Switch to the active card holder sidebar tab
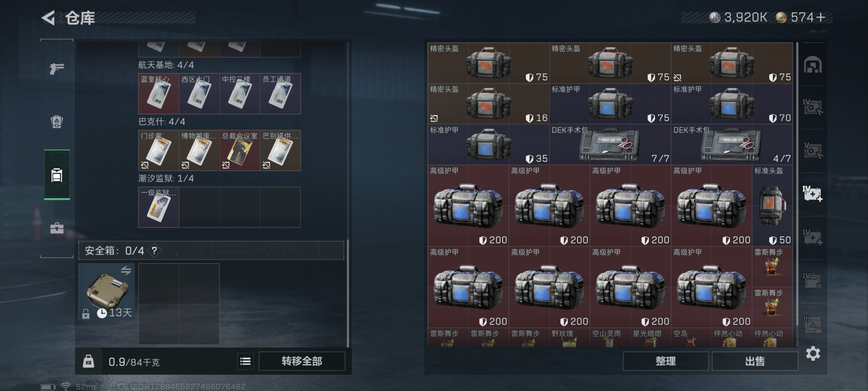The image size is (868, 391). 57,175
